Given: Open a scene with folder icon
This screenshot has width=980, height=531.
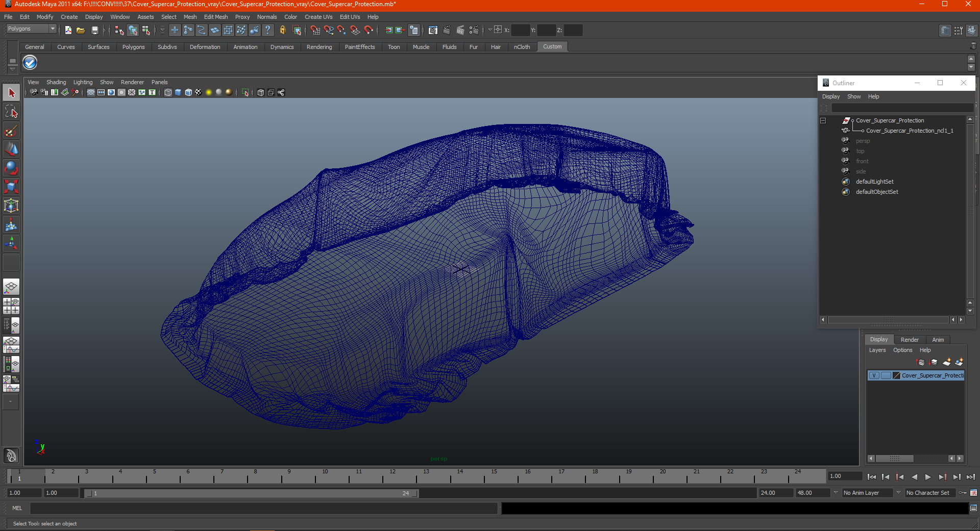Looking at the screenshot, I should 81,30.
